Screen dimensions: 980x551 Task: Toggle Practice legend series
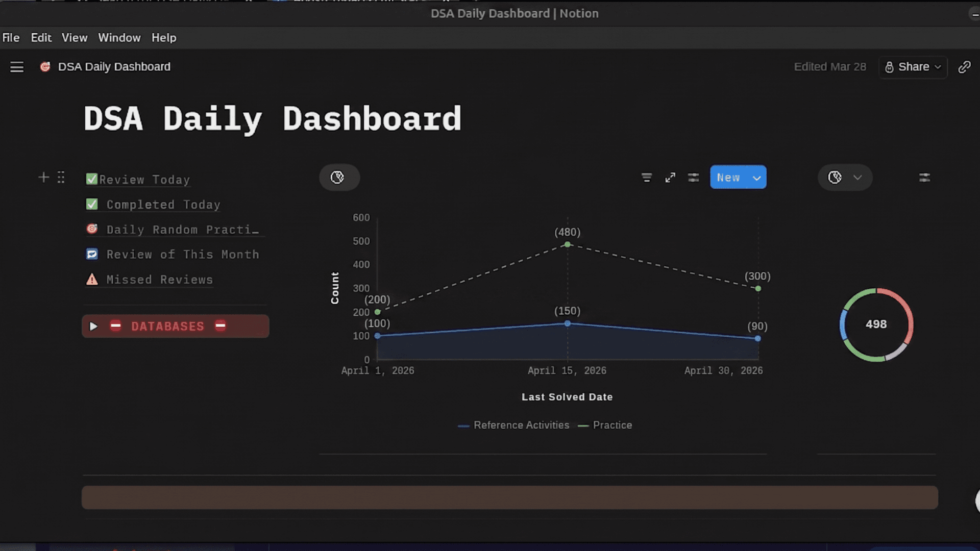[x=605, y=425]
